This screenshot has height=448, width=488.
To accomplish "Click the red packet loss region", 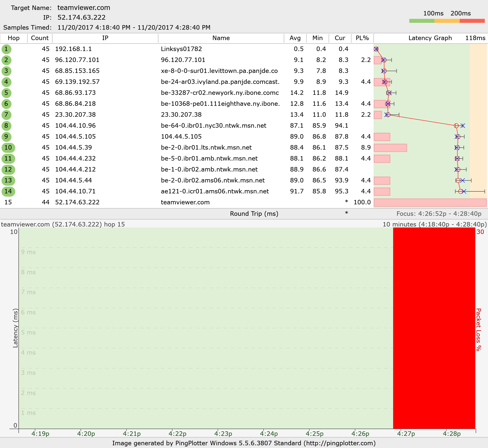I will [434, 328].
